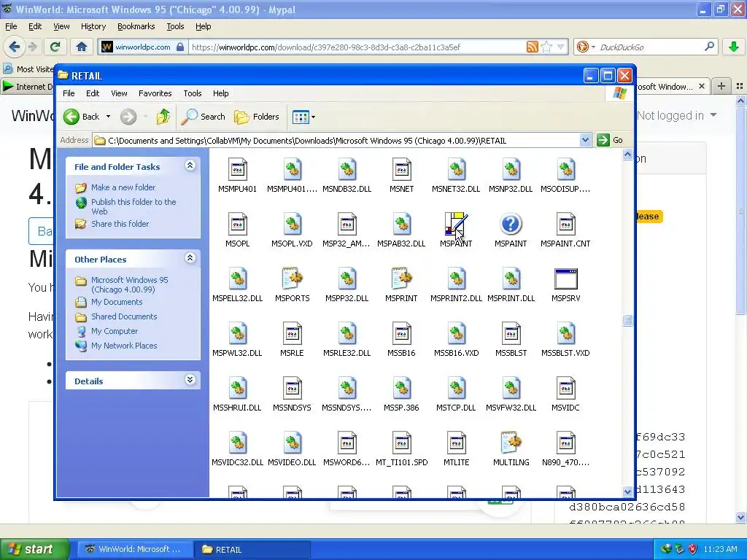Select the MSSP.386 file icon
The image size is (747, 560).
401,388
